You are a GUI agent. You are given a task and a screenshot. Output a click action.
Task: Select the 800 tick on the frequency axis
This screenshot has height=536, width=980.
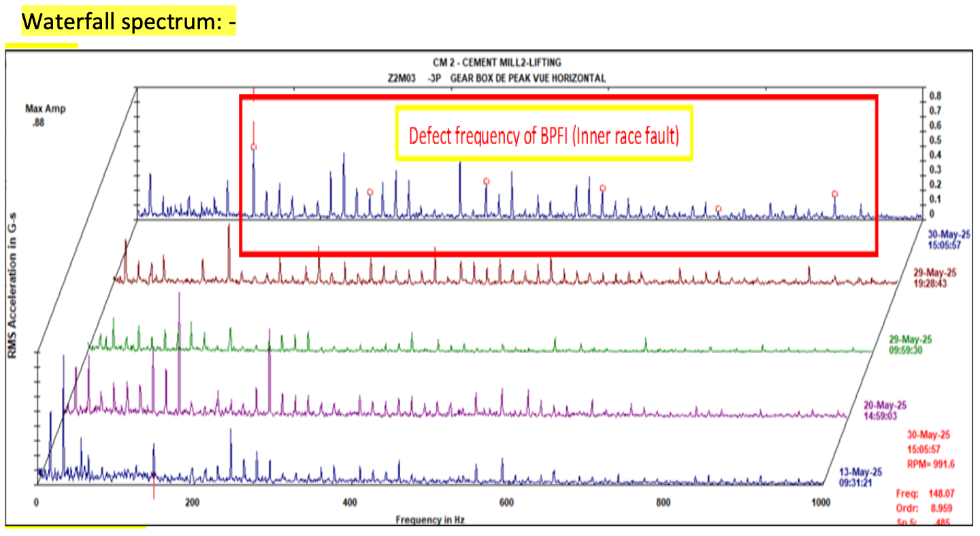point(664,503)
